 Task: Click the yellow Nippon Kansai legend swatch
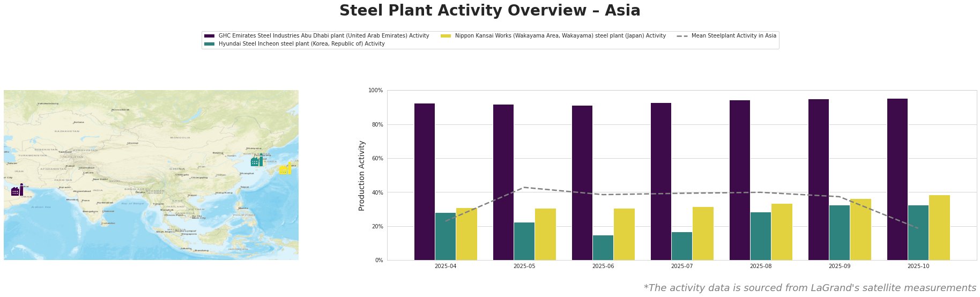pyautogui.click(x=446, y=36)
